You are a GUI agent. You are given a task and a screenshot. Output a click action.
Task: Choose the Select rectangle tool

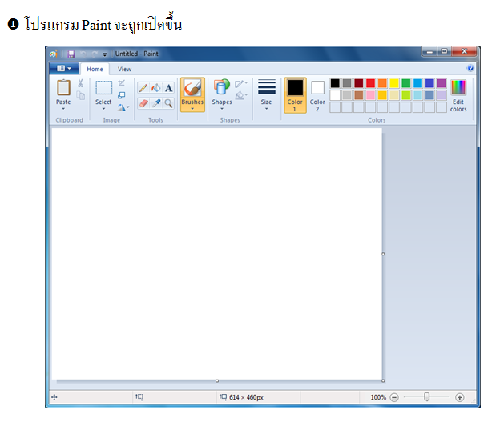(x=104, y=87)
